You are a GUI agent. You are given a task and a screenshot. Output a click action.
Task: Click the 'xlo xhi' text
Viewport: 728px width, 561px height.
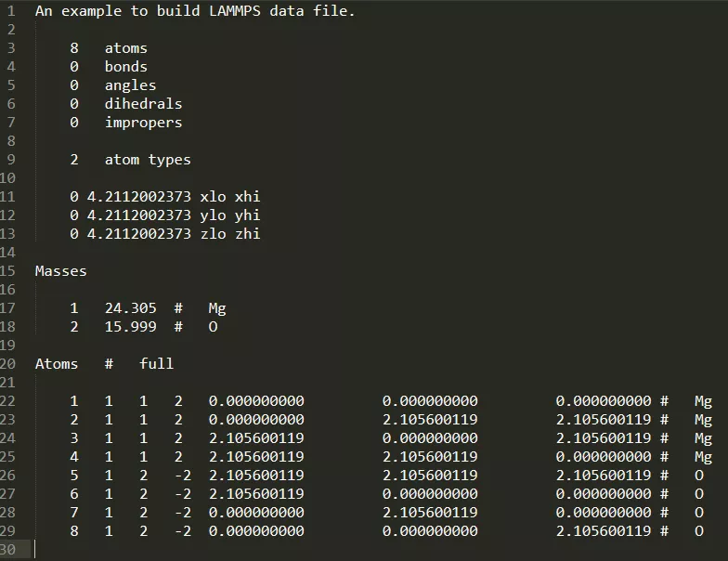click(230, 197)
